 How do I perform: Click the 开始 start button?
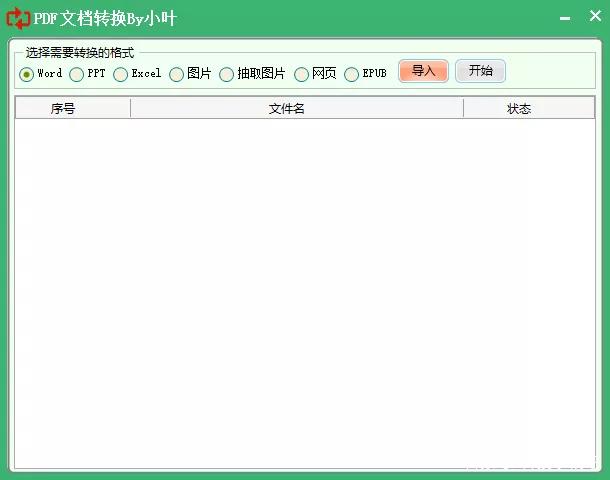(x=480, y=71)
